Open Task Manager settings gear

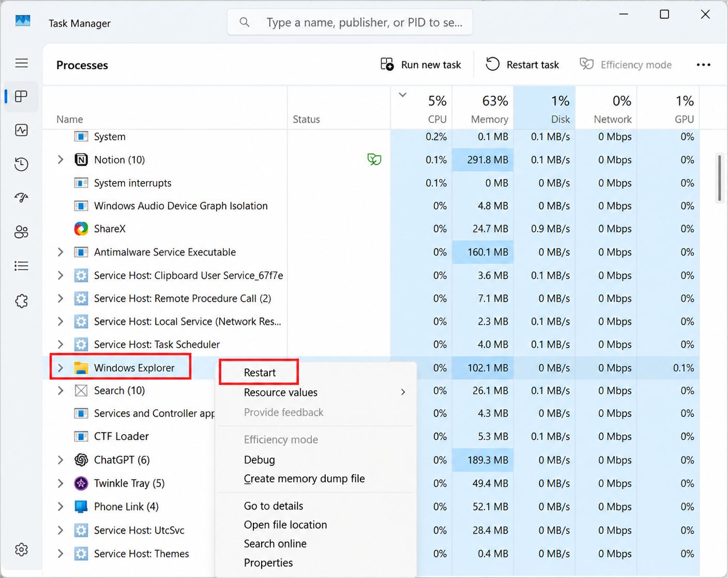[22, 550]
